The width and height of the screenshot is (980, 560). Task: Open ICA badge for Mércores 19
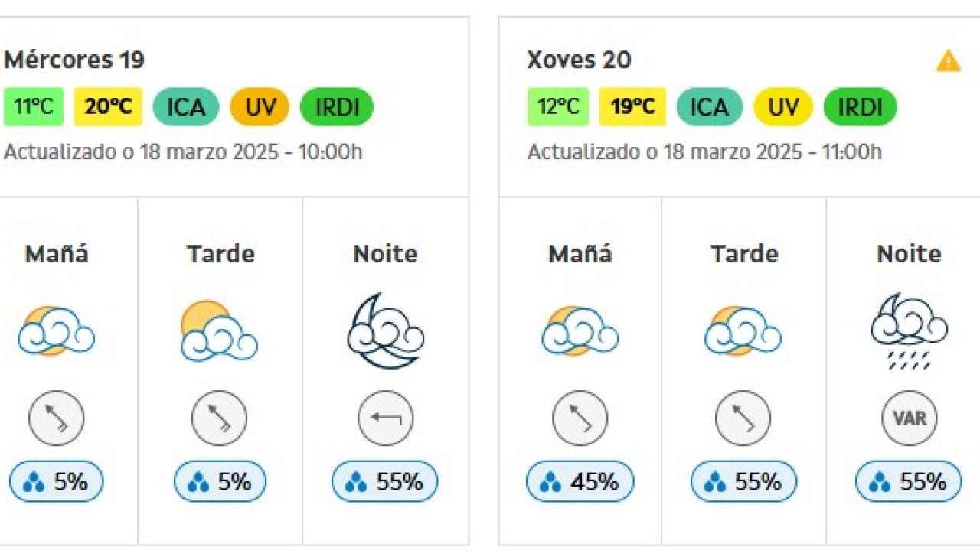click(x=186, y=107)
